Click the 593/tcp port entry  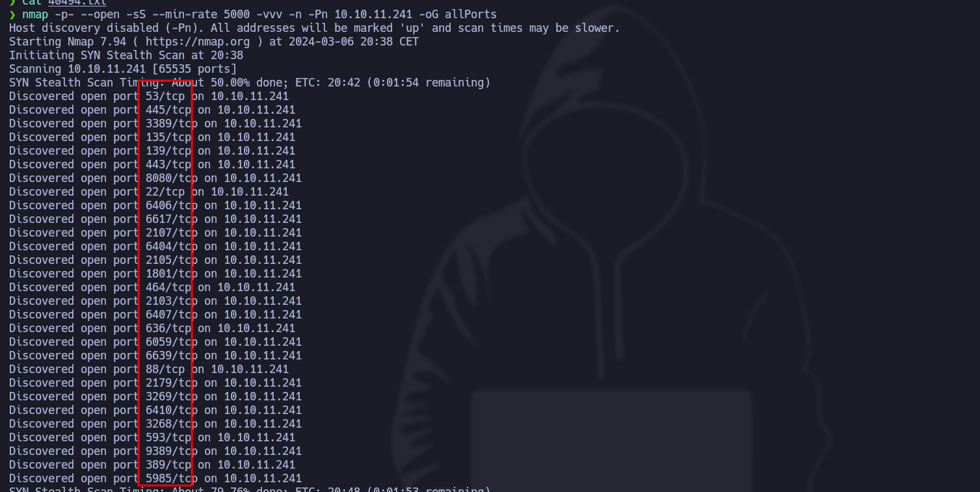168,437
